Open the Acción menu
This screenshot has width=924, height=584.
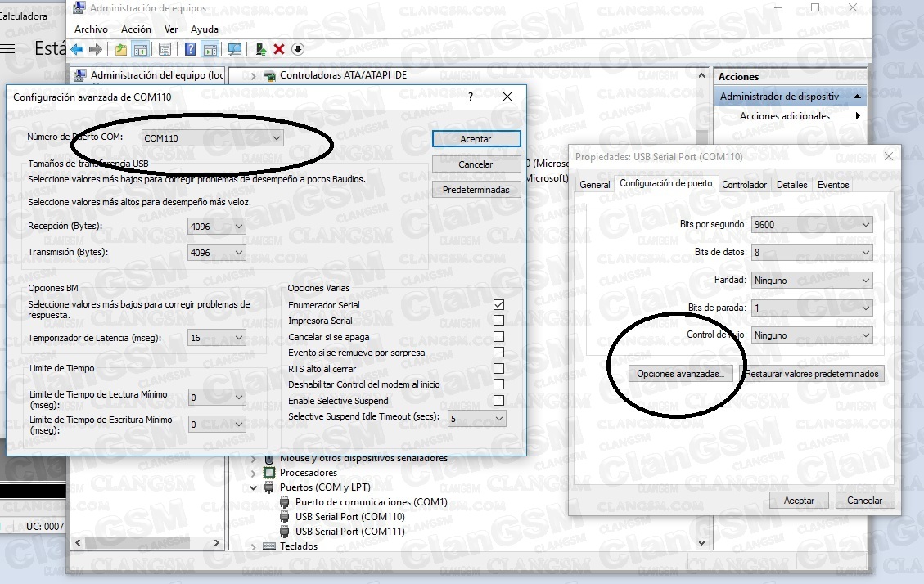click(x=136, y=29)
